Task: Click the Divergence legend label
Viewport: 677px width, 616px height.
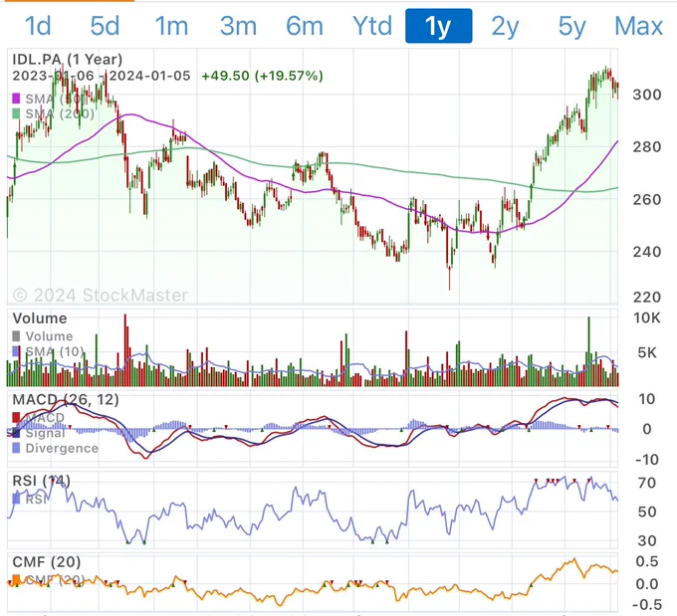Action: (62, 449)
